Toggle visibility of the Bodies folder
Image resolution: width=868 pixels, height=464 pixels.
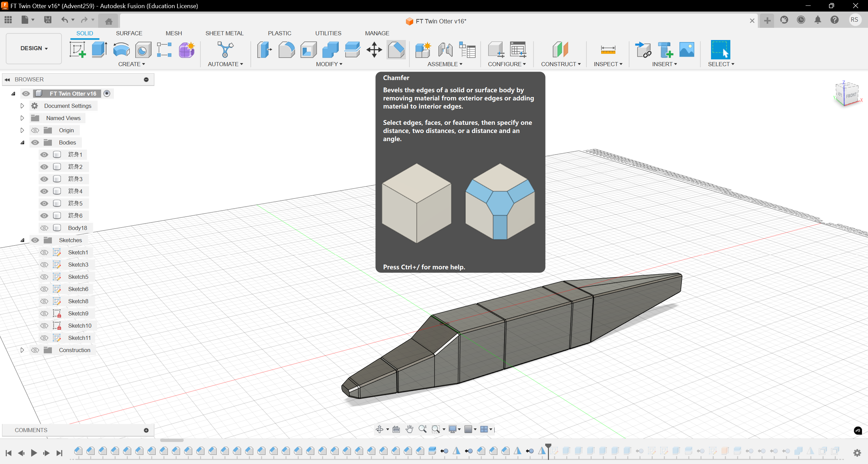click(35, 142)
